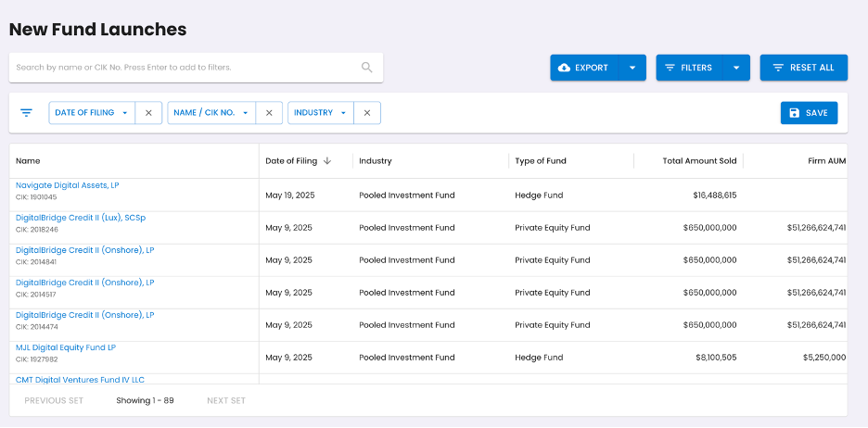This screenshot has height=428, width=868.
Task: Click the $5,250,000 Firm AUM cell
Action: pos(824,358)
